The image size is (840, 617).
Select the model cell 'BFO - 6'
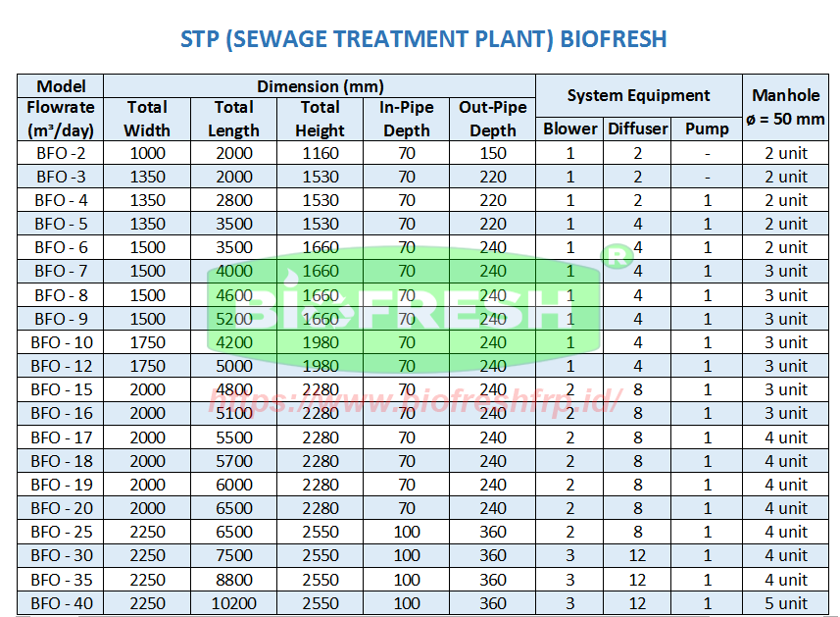[x=61, y=247]
